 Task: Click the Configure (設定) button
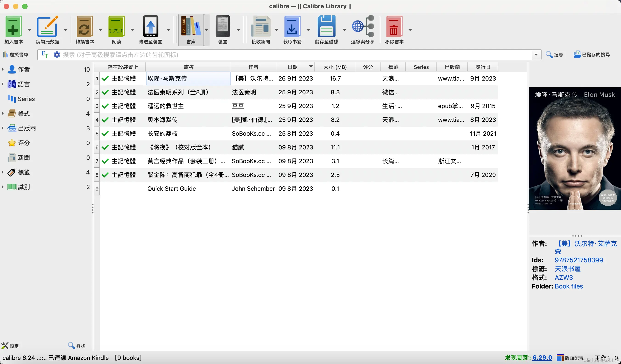pos(10,346)
